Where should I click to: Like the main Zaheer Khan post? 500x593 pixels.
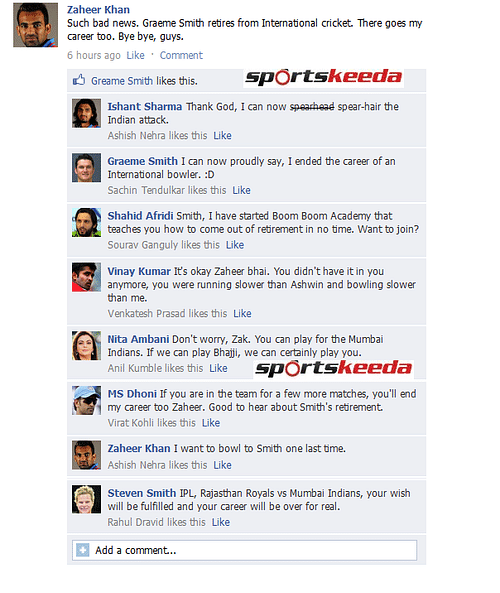[x=135, y=55]
